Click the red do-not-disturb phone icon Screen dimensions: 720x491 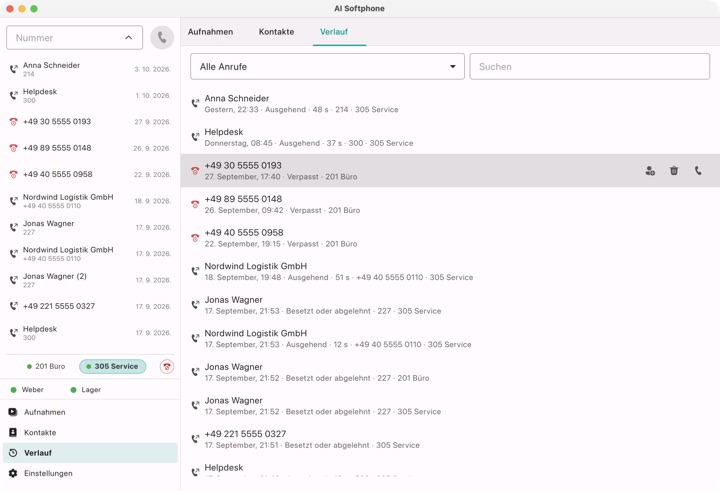click(167, 367)
